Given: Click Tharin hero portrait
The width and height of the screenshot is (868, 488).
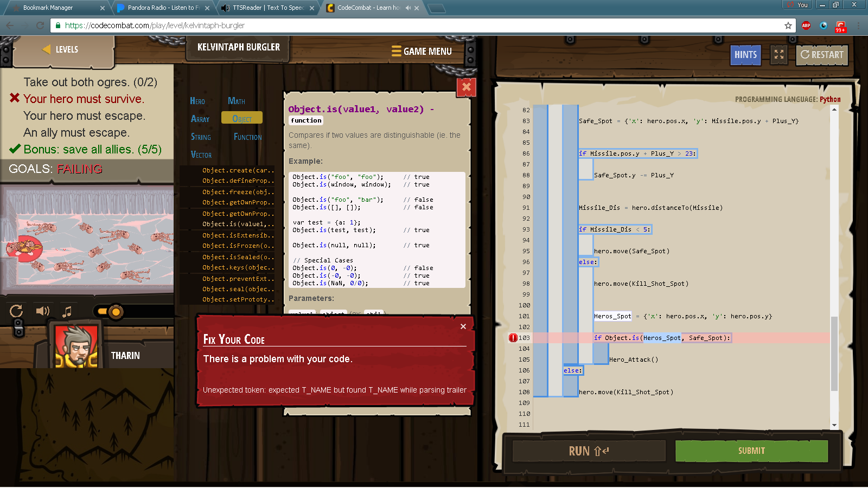Looking at the screenshot, I should [x=76, y=347].
